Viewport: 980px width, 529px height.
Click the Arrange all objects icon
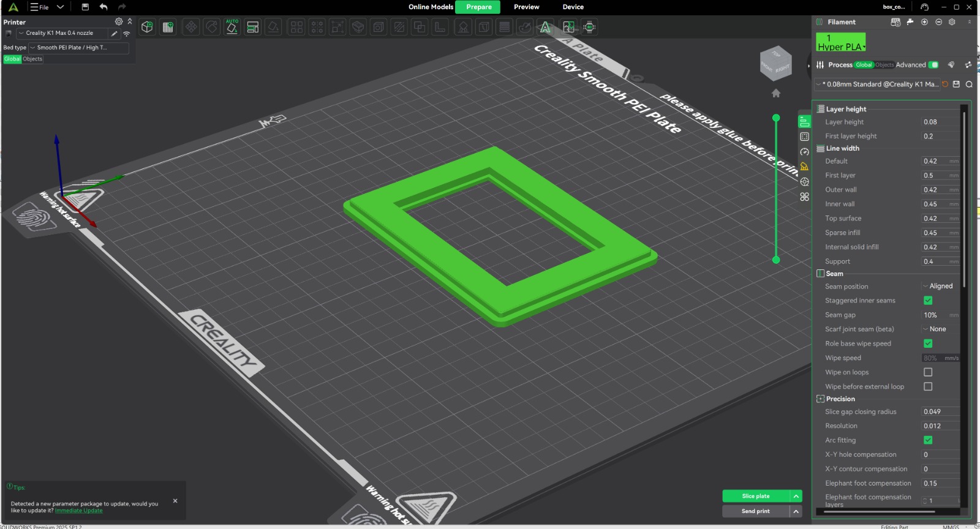point(253,27)
